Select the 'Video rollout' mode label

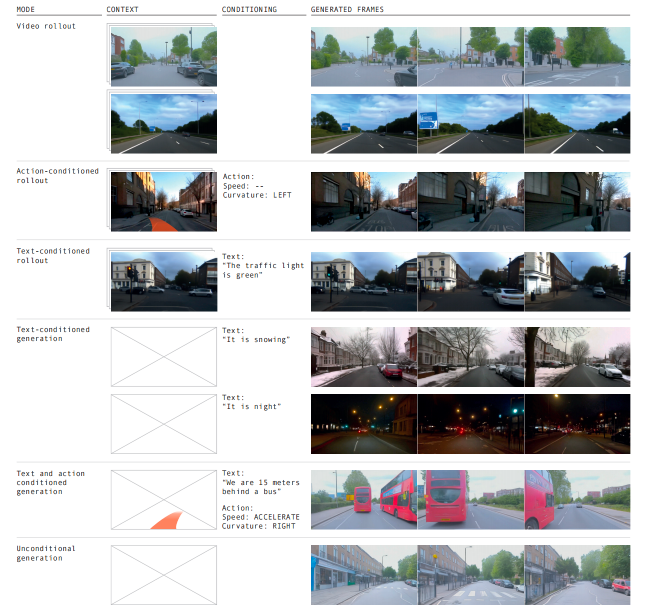(46, 26)
